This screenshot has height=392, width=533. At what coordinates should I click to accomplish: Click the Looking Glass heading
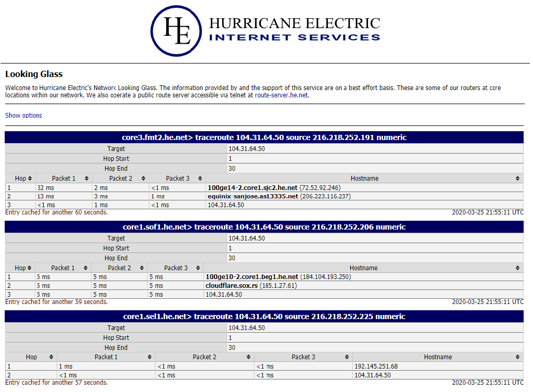point(34,74)
